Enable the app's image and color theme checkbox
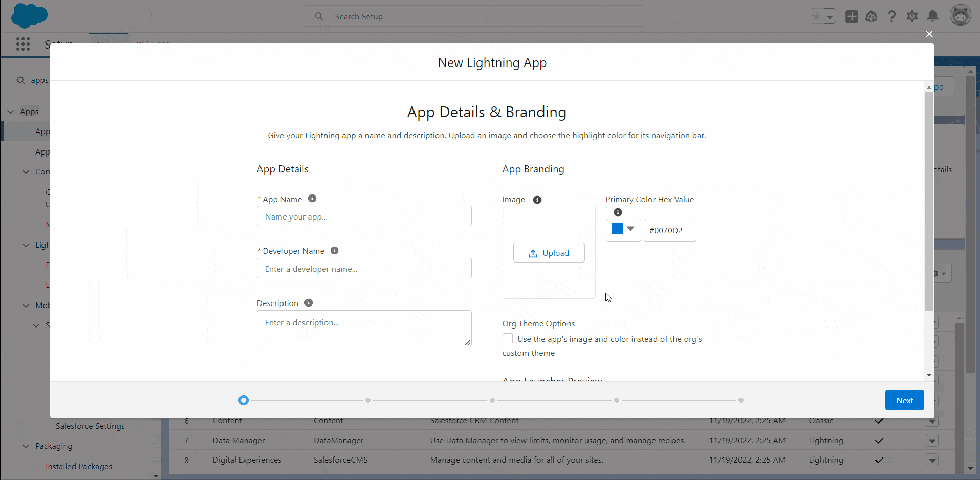The image size is (980, 480). (x=508, y=338)
